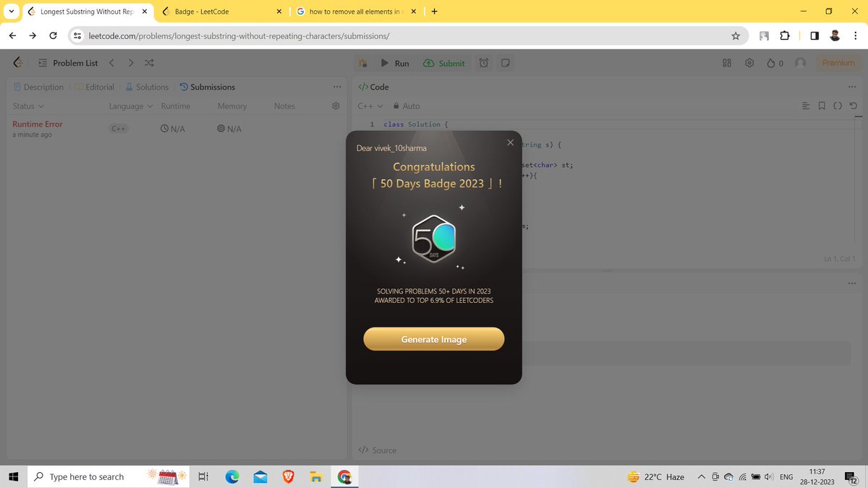
Task: Open LeetCode settings gear in top bar
Action: 750,63
